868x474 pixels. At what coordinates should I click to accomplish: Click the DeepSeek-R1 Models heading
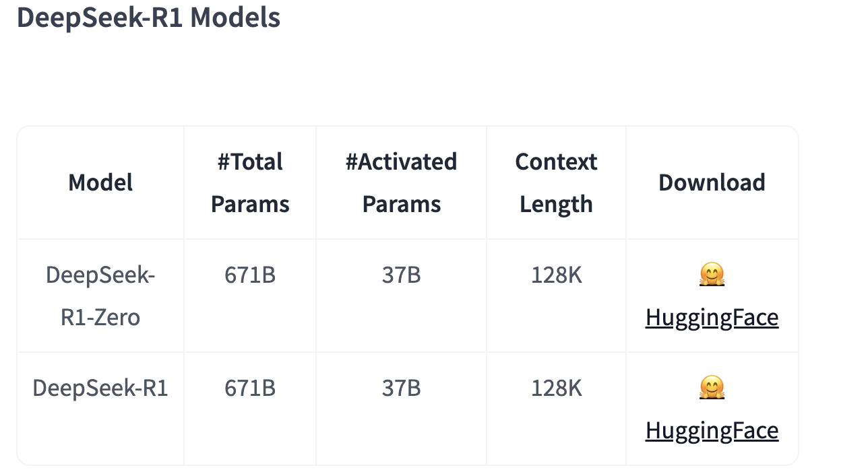point(148,17)
